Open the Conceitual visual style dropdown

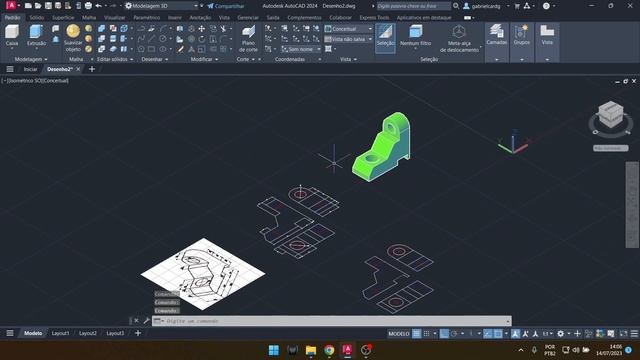point(348,29)
